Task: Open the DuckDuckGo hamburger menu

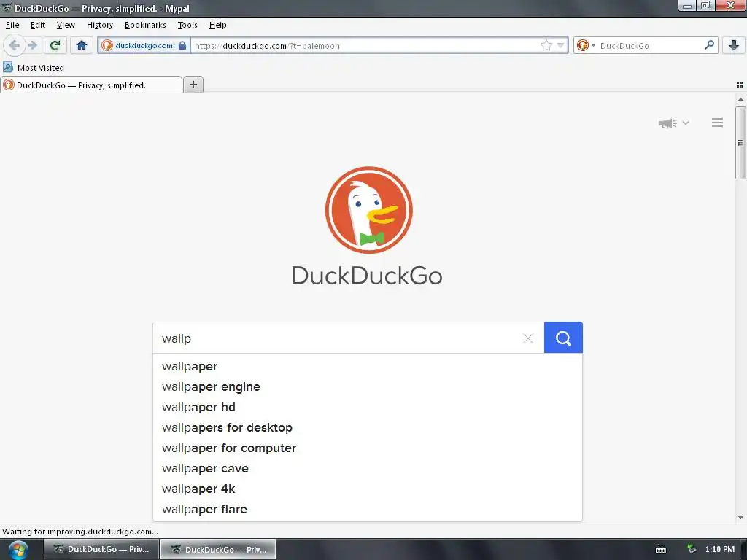Action: pos(718,122)
